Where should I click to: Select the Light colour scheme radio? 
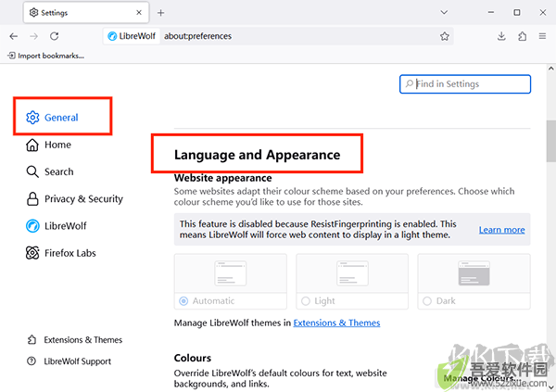(305, 301)
